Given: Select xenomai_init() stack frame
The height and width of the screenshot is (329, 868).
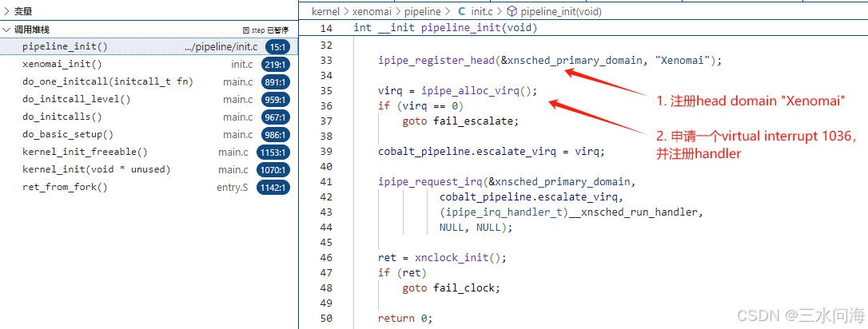Looking at the screenshot, I should pos(149,65).
